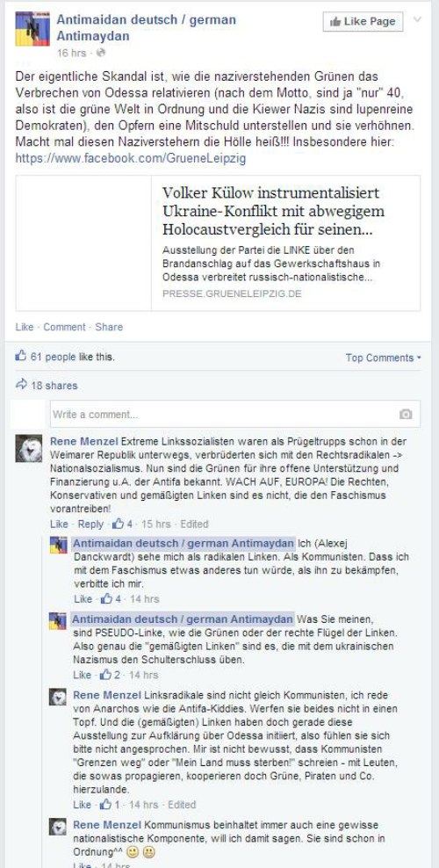Click like count thumb on Rene Menzel's first comment
This screenshot has width=439, height=868.
pyautogui.click(x=119, y=524)
